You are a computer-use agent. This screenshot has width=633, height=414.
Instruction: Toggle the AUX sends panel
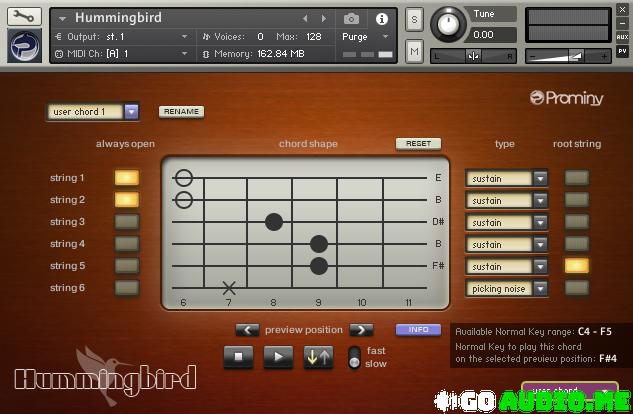[622, 37]
